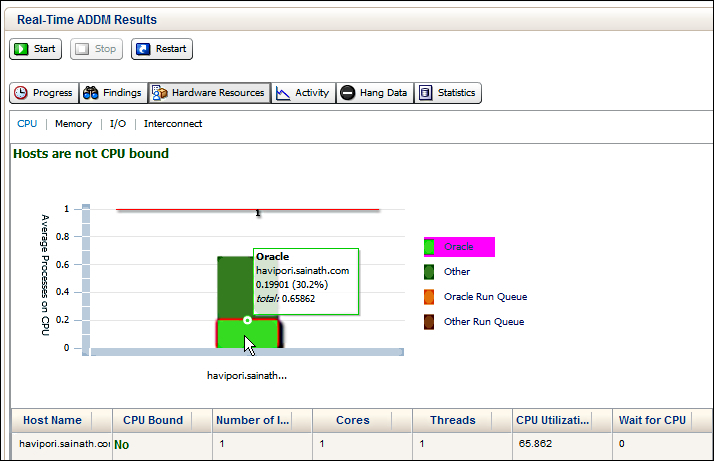Click the Oracle Run Queue legend label
Screen dimensions: 714x461
click(485, 297)
